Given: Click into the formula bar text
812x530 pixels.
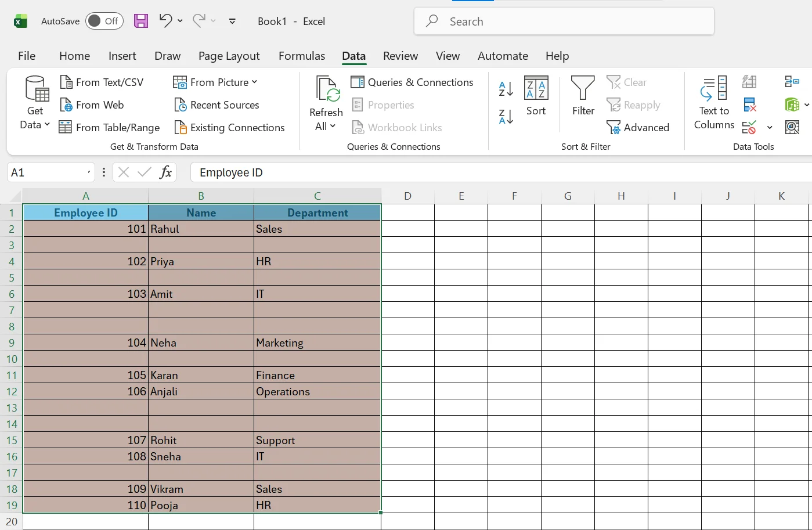Looking at the screenshot, I should (501, 172).
